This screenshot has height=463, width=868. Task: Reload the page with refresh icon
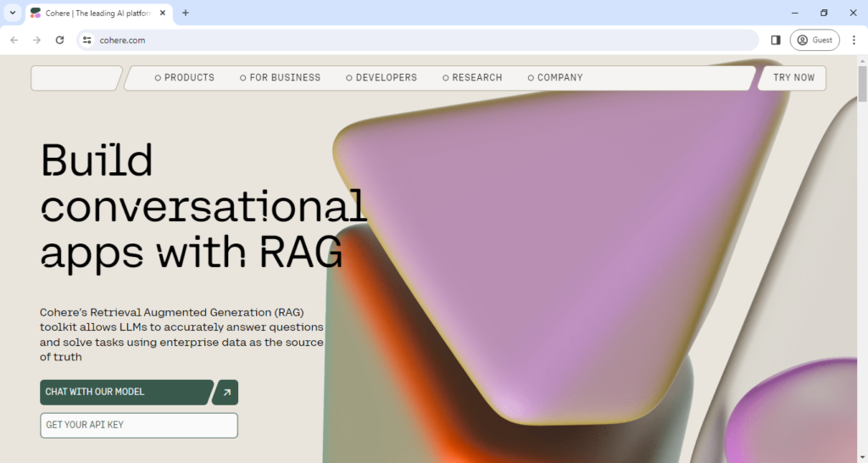click(59, 40)
